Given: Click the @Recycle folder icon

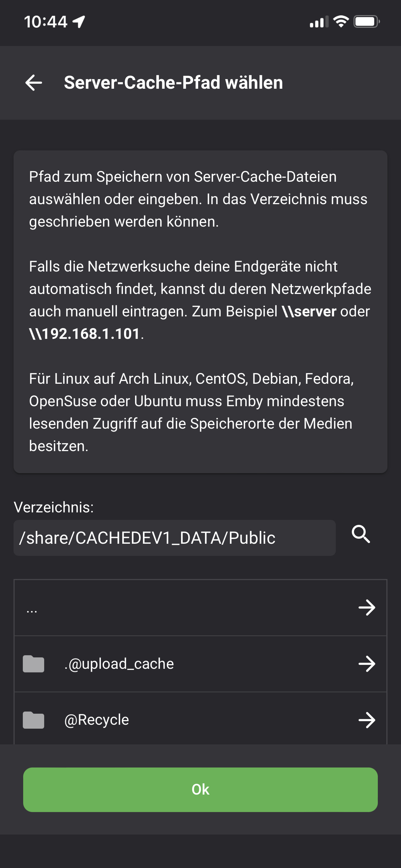Looking at the screenshot, I should 34,720.
